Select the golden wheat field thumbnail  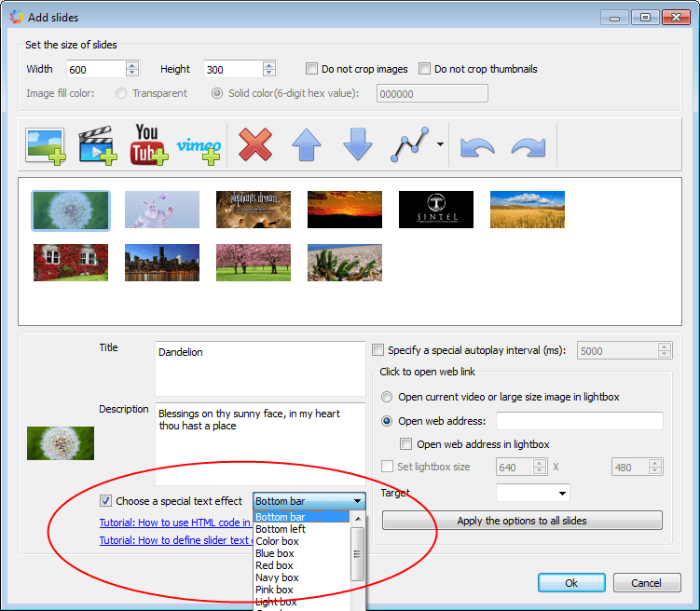click(528, 210)
